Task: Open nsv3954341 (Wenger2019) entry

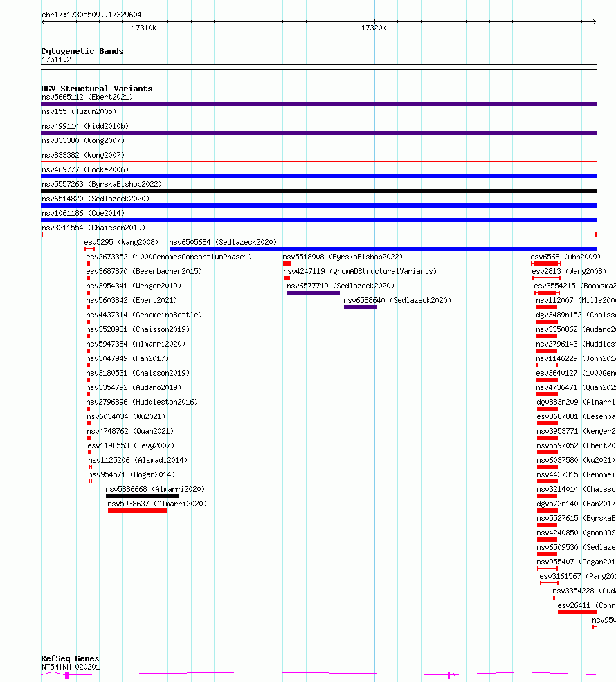Action: click(x=134, y=286)
